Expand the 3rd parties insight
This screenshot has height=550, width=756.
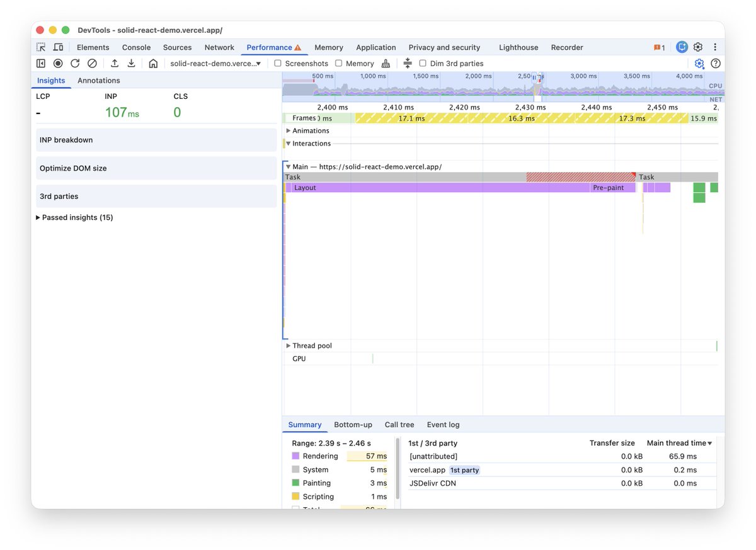(156, 196)
